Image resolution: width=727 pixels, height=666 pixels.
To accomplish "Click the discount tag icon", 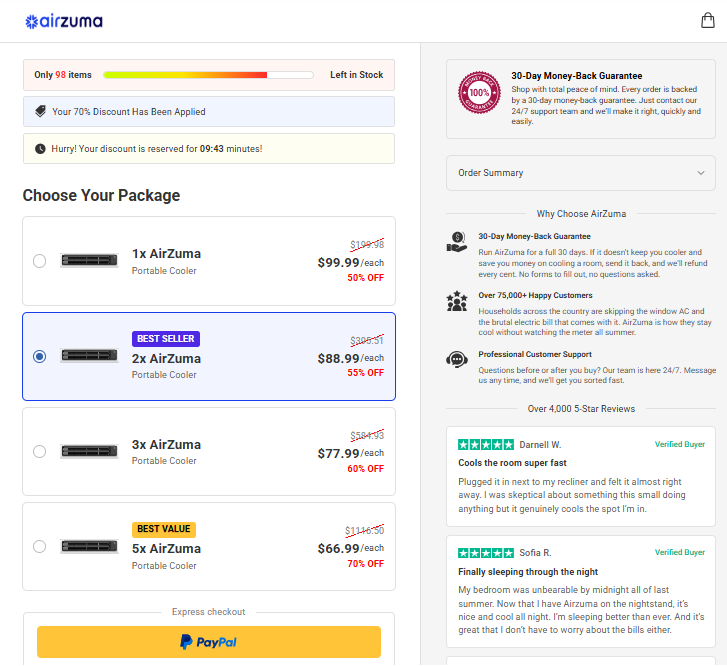I will point(41,111).
